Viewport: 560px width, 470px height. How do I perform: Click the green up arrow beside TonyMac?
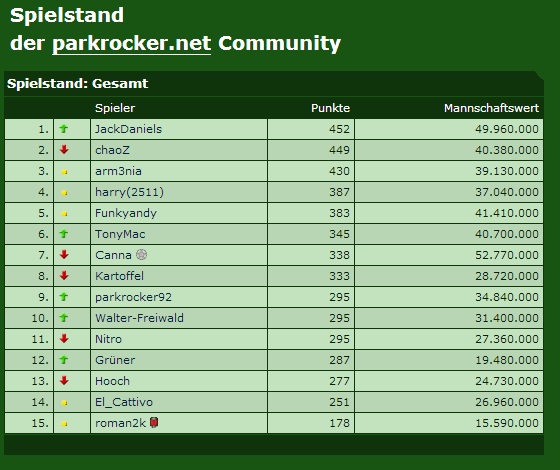(64, 234)
